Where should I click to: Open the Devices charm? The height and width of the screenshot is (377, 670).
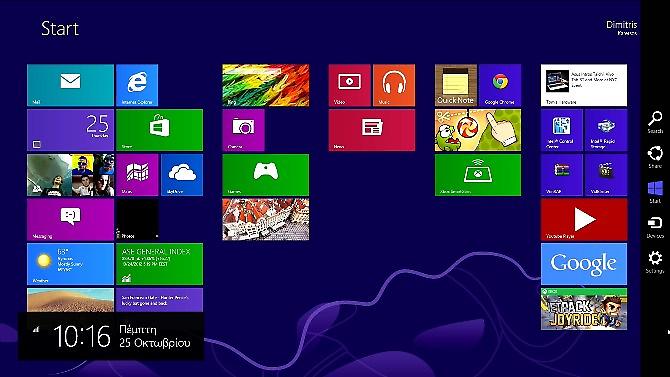coord(655,227)
